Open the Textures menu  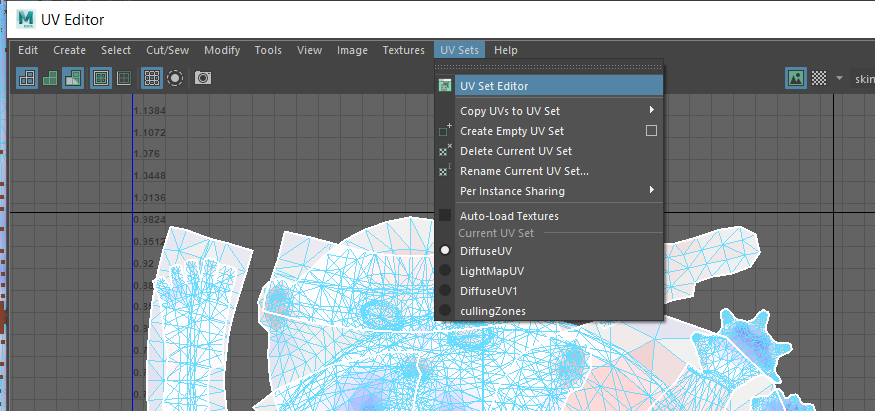[x=403, y=50]
